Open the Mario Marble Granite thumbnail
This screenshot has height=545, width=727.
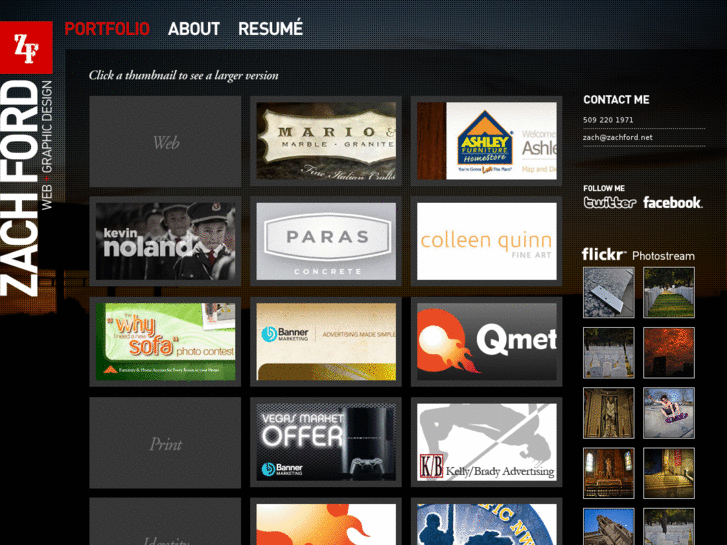[326, 141]
